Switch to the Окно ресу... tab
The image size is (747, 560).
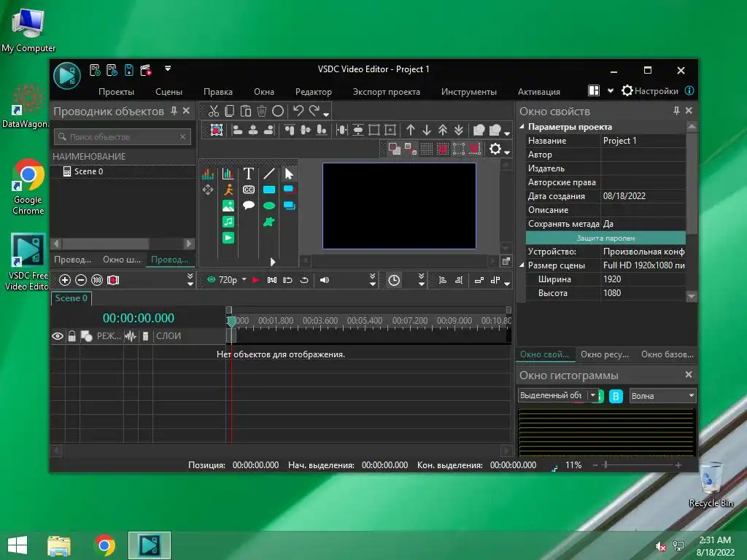click(605, 354)
